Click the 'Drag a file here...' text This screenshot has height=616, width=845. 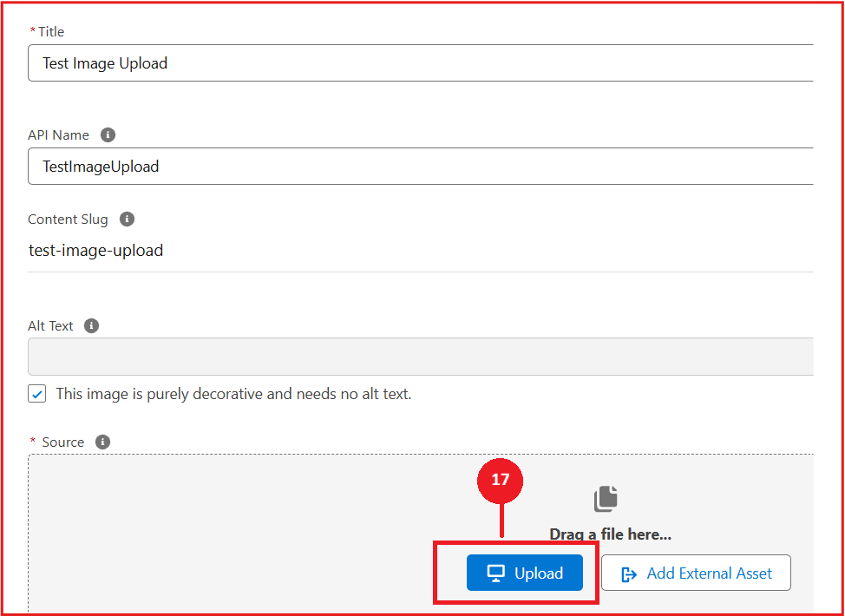[610, 534]
